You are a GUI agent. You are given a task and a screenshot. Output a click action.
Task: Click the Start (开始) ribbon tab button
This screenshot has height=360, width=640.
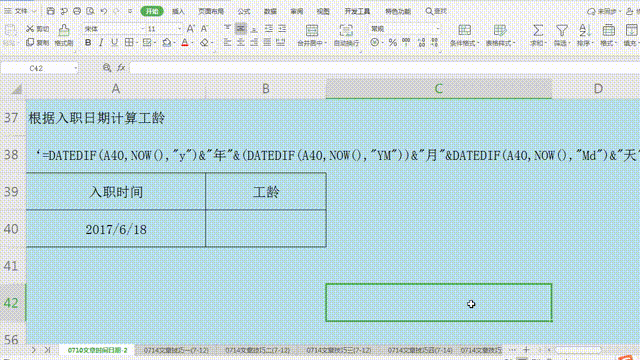click(x=152, y=11)
